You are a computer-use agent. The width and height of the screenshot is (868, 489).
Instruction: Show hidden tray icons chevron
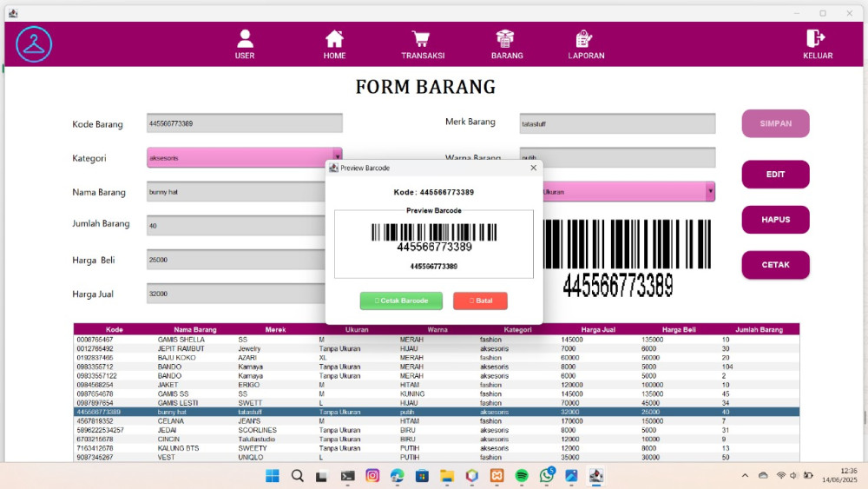(745, 475)
